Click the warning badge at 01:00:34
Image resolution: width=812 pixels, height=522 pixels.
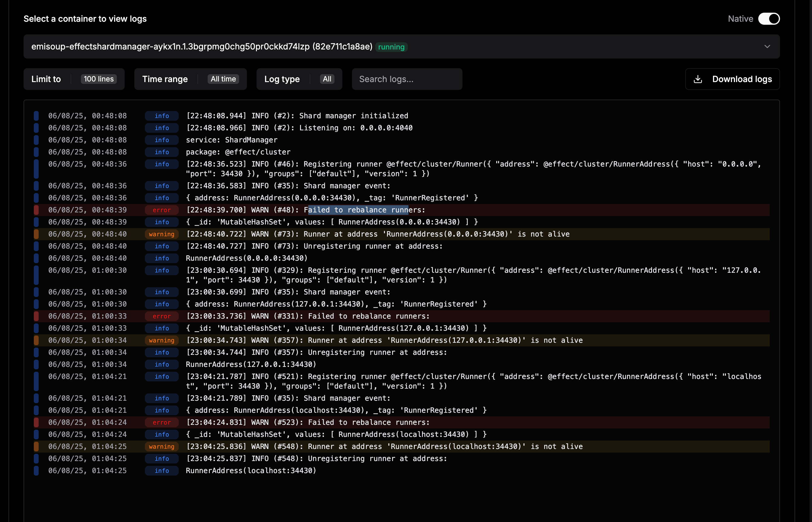[162, 340]
